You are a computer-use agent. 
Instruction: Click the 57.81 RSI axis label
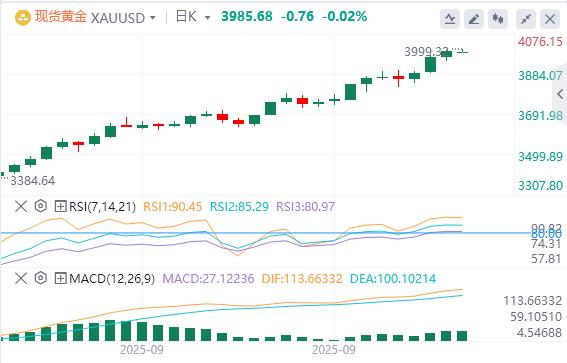click(546, 259)
